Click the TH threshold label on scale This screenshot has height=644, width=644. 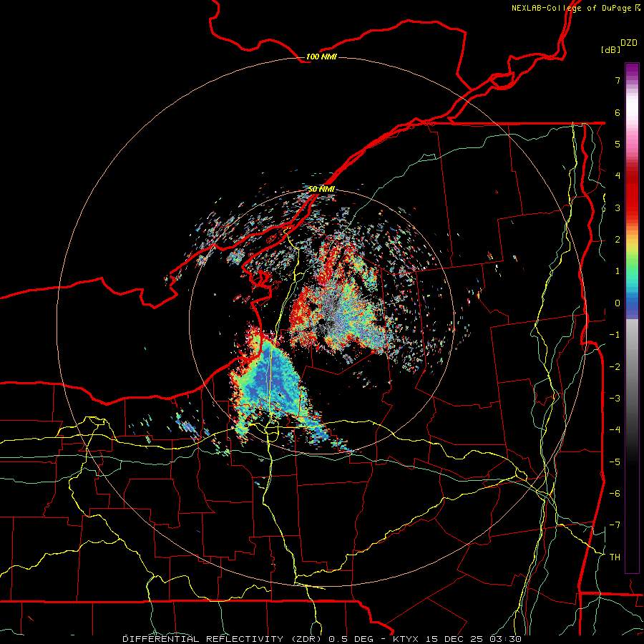click(615, 557)
